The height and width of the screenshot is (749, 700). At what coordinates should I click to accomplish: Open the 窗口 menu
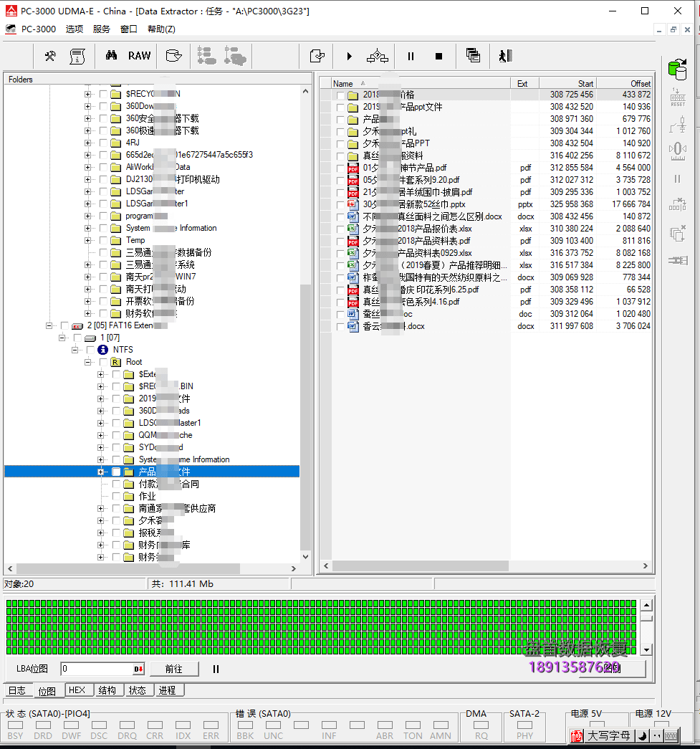(x=128, y=29)
